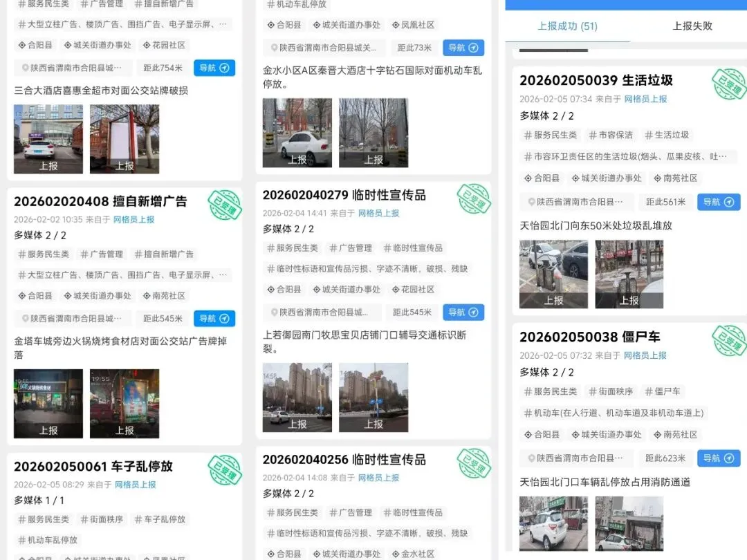
Task: Open the 上报失败 tab
Action: (692, 26)
